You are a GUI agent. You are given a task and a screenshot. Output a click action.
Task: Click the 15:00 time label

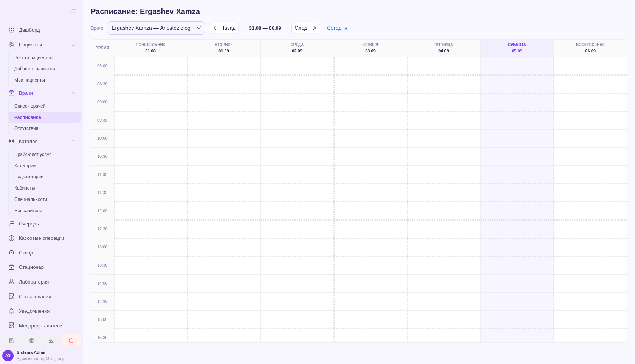pos(102,319)
